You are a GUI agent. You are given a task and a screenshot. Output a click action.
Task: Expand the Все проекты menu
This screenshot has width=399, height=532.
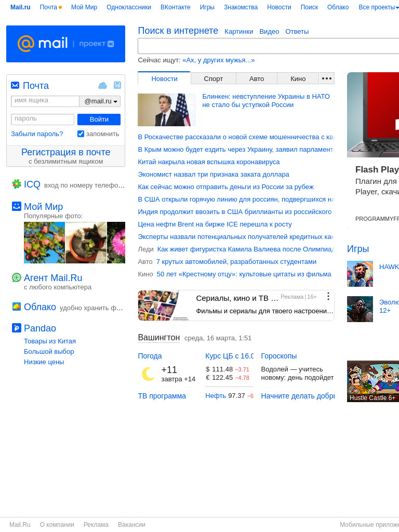coord(378,7)
